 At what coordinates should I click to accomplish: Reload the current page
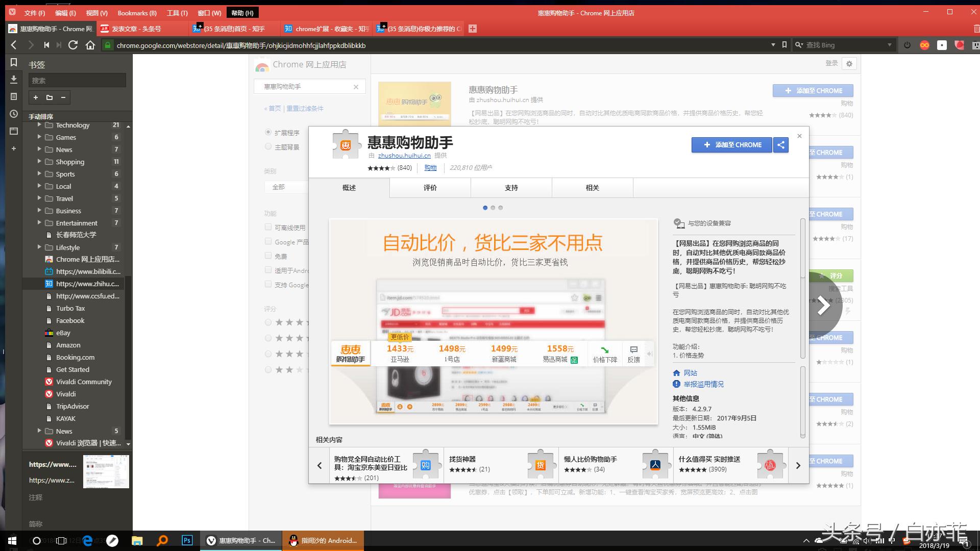[73, 45]
